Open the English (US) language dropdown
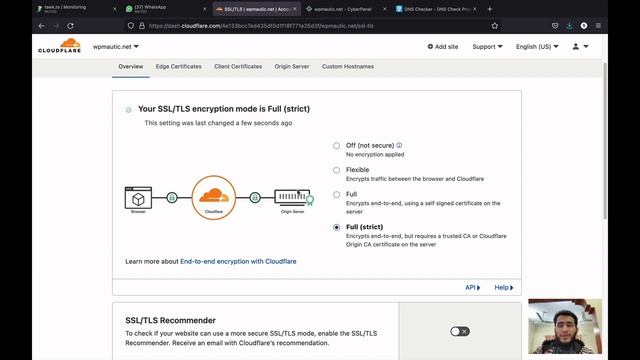640x360 pixels. click(x=537, y=47)
